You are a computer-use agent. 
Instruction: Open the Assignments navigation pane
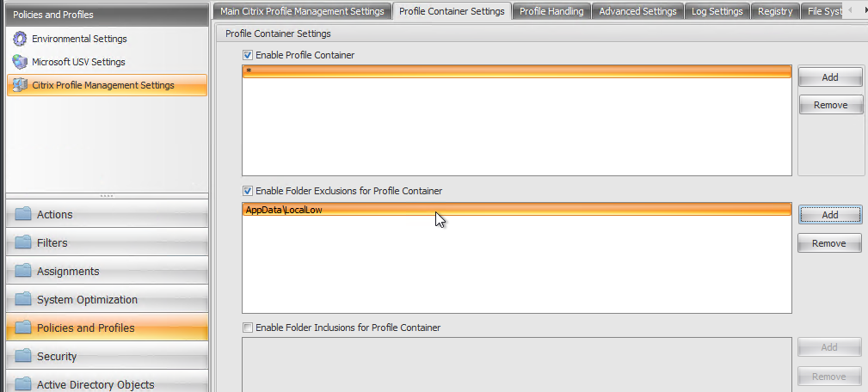[x=107, y=271]
